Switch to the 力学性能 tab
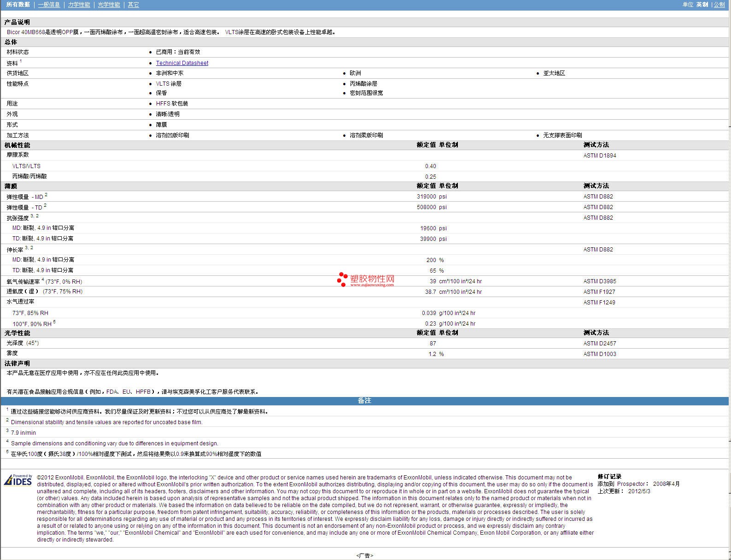This screenshot has width=731, height=560. pos(79,5)
